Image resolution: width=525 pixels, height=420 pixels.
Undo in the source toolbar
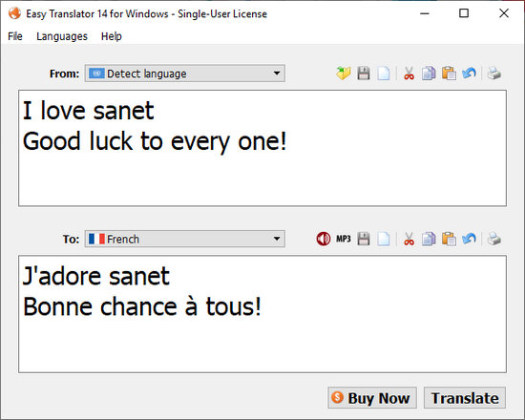(469, 73)
